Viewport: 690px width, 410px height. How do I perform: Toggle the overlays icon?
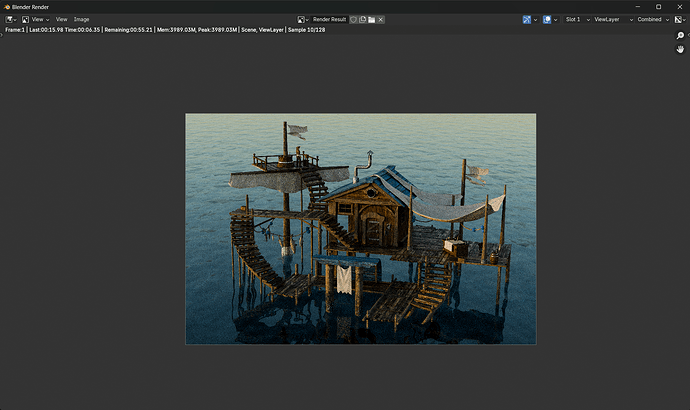pyautogui.click(x=547, y=19)
